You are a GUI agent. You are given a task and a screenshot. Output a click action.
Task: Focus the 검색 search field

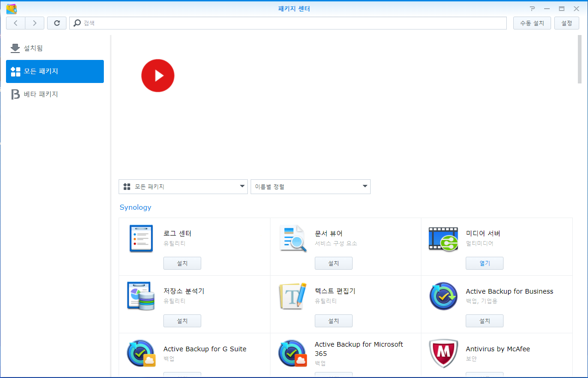[x=288, y=23]
